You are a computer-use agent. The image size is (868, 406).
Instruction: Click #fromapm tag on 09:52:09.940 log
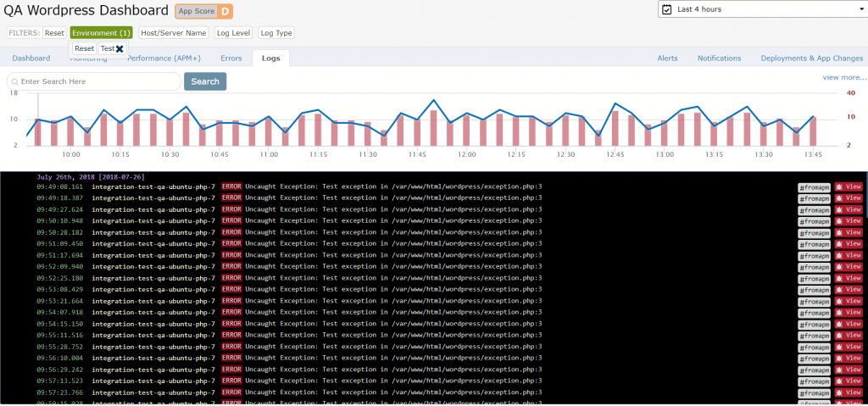pyautogui.click(x=815, y=267)
